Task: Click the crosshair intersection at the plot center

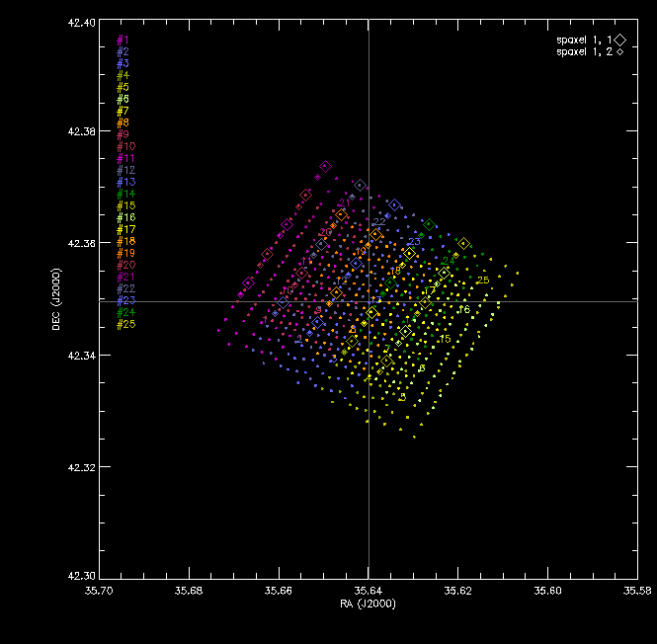Action: pos(369,301)
